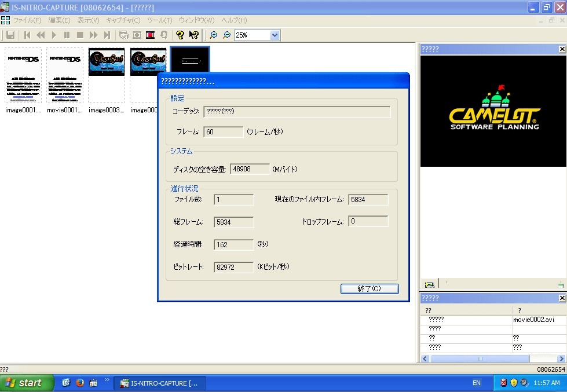
Task: Click the 終了(C) button in dialog
Action: click(x=370, y=288)
